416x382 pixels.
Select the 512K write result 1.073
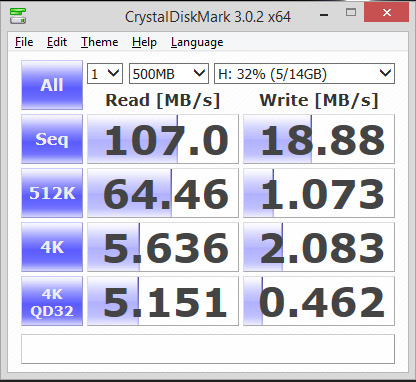coord(319,193)
